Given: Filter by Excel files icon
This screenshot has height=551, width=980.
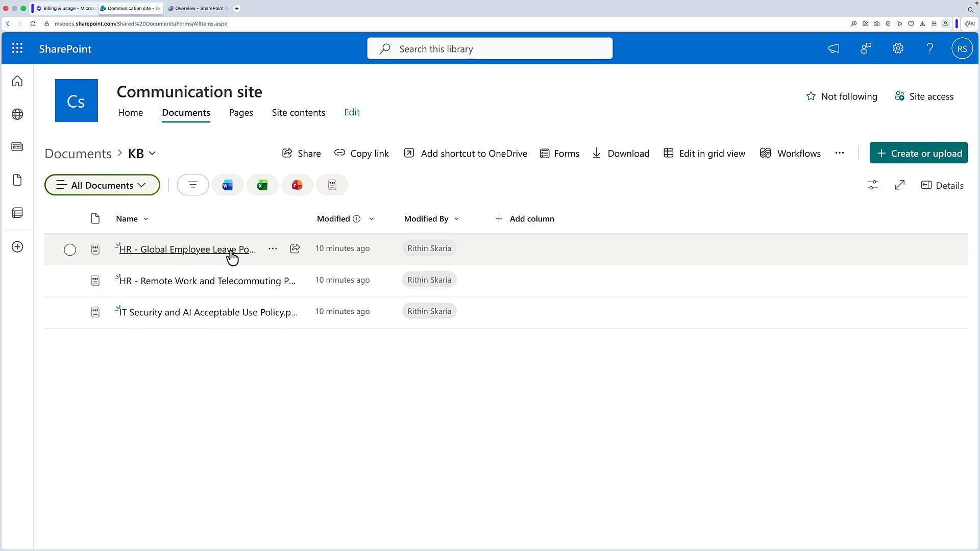Looking at the screenshot, I should tap(262, 185).
